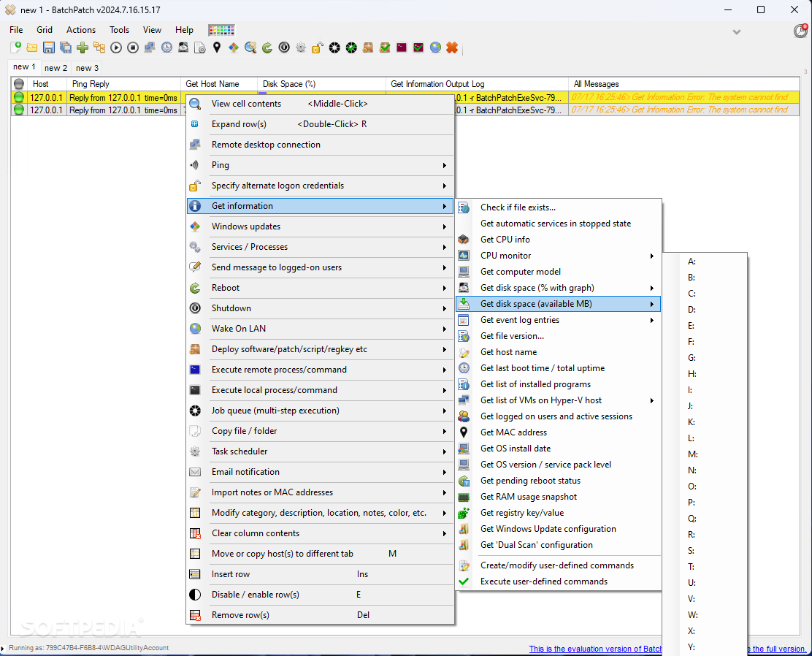Expand the Shutdown submenu
Viewport: 812px width, 656px height.
coord(320,308)
